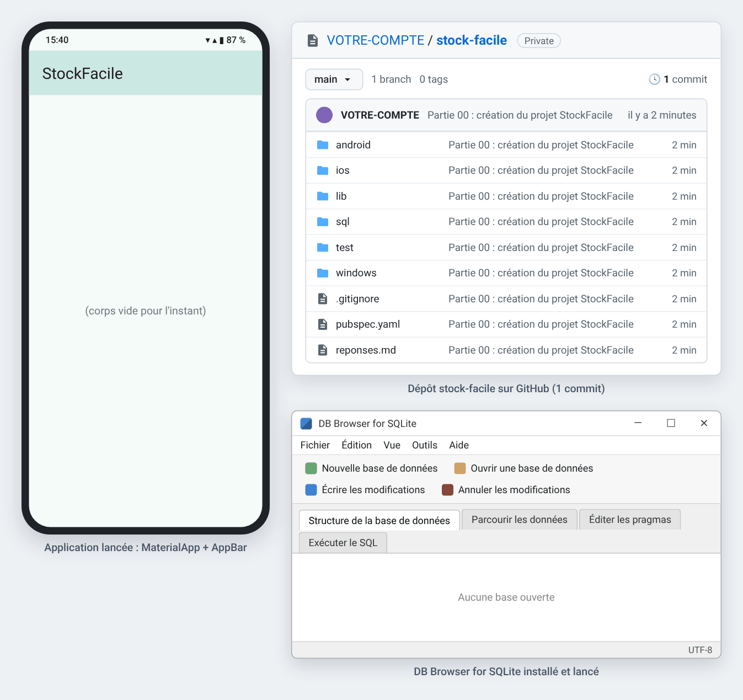Viewport: 743px width, 700px height.
Task: Open the Fichier menu
Action: (x=315, y=445)
